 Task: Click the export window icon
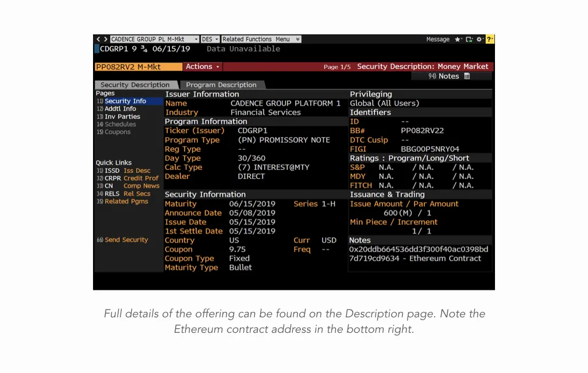[x=469, y=39]
